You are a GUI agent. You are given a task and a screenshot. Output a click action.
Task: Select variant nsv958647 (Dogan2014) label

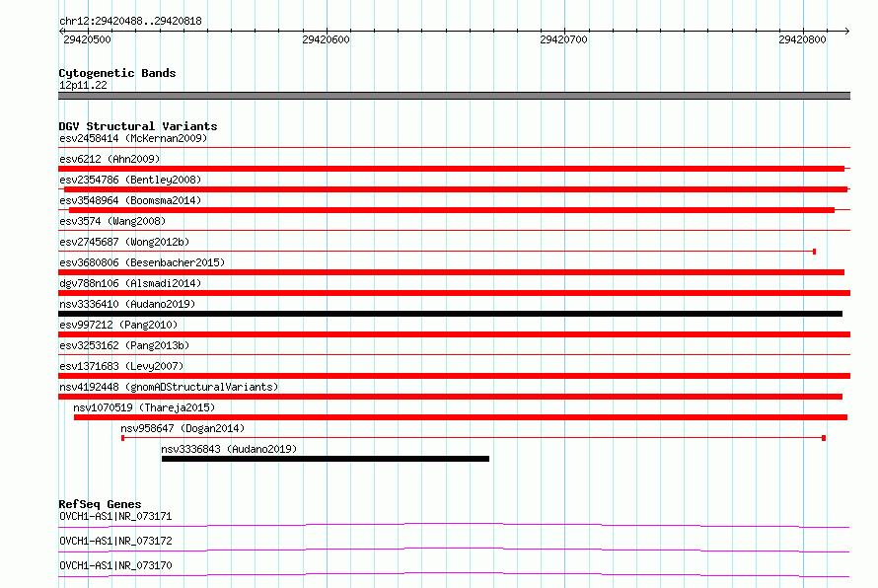[183, 428]
